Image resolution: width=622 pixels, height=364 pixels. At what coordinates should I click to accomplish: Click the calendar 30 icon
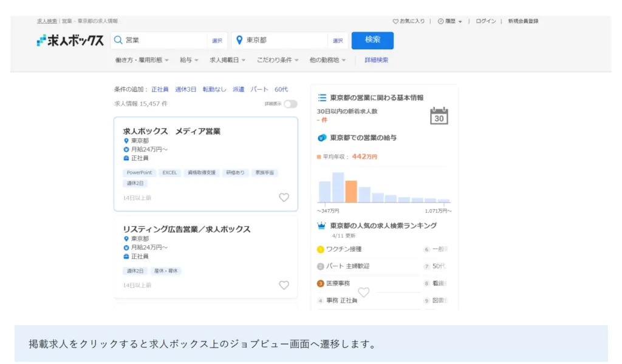[439, 116]
